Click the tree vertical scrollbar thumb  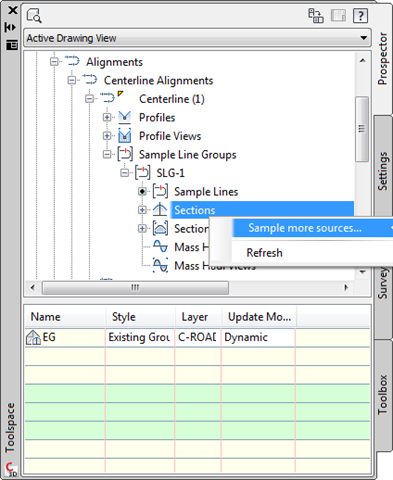tap(362, 129)
